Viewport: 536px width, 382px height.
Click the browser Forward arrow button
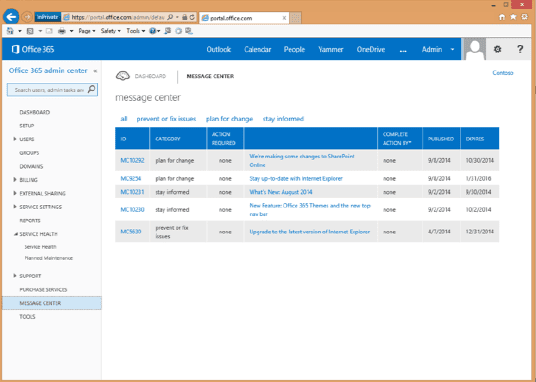27,17
